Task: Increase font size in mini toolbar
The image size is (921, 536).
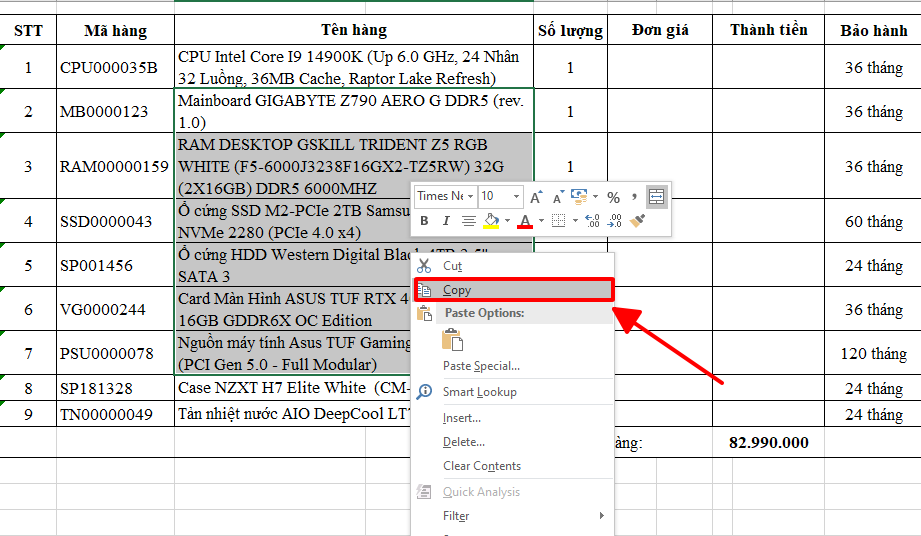Action: [536, 197]
